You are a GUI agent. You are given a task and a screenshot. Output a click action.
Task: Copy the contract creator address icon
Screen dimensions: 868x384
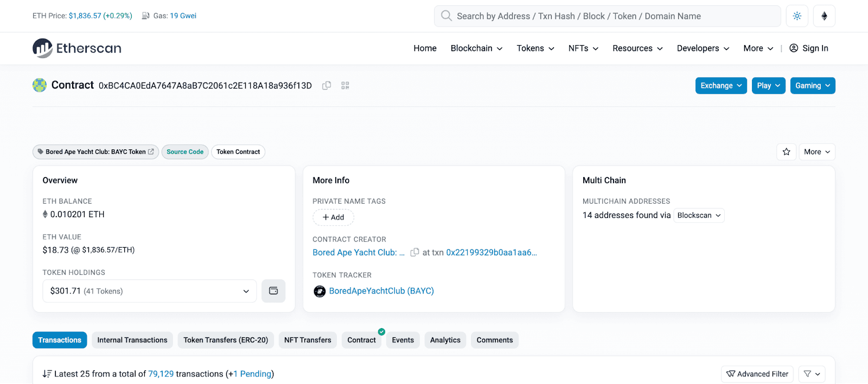pos(414,252)
